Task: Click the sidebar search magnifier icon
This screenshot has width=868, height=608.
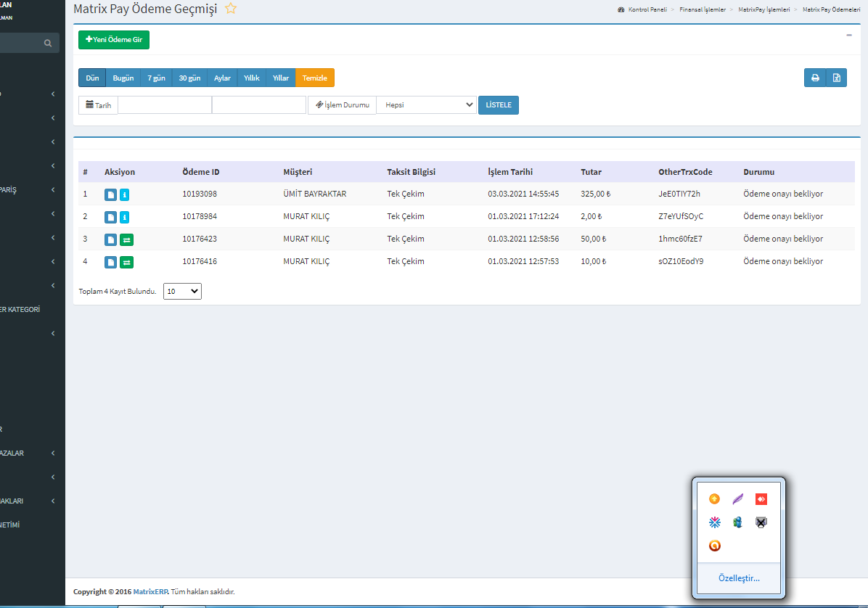Action: point(48,44)
